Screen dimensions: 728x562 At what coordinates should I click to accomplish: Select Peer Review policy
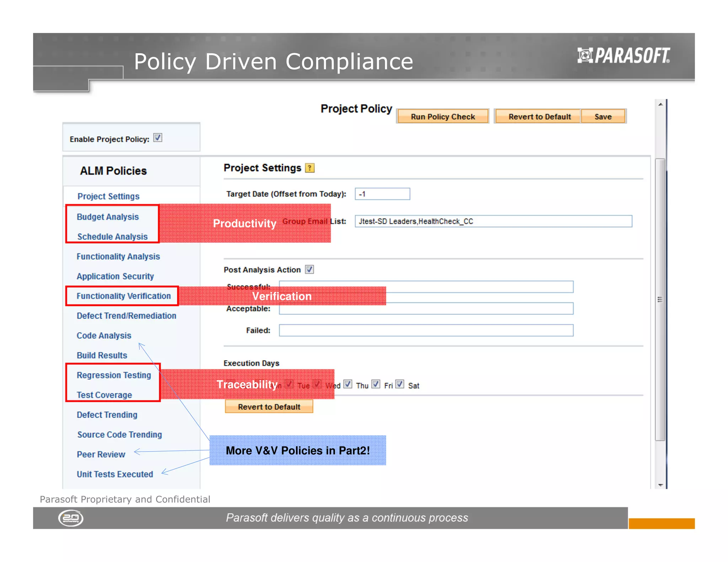[x=101, y=454]
